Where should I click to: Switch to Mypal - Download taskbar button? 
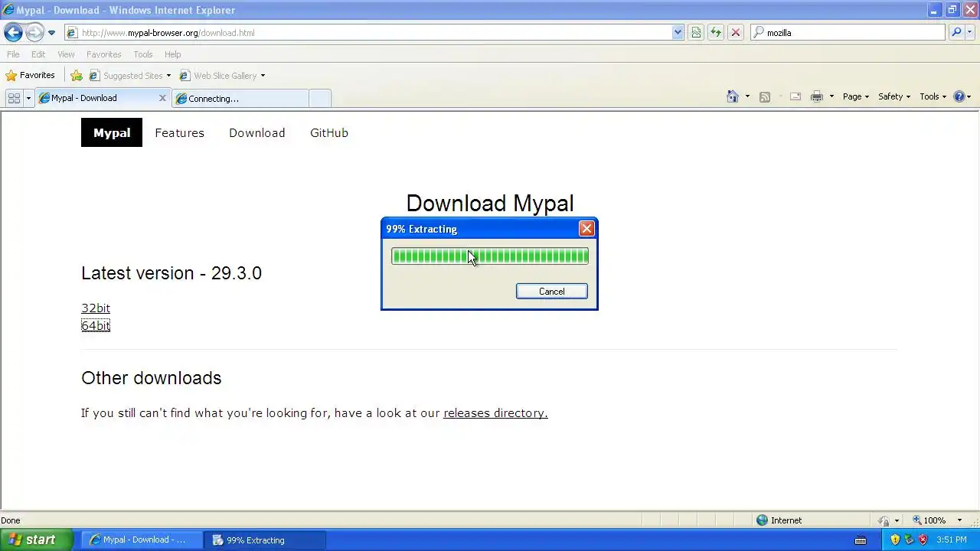(x=142, y=540)
